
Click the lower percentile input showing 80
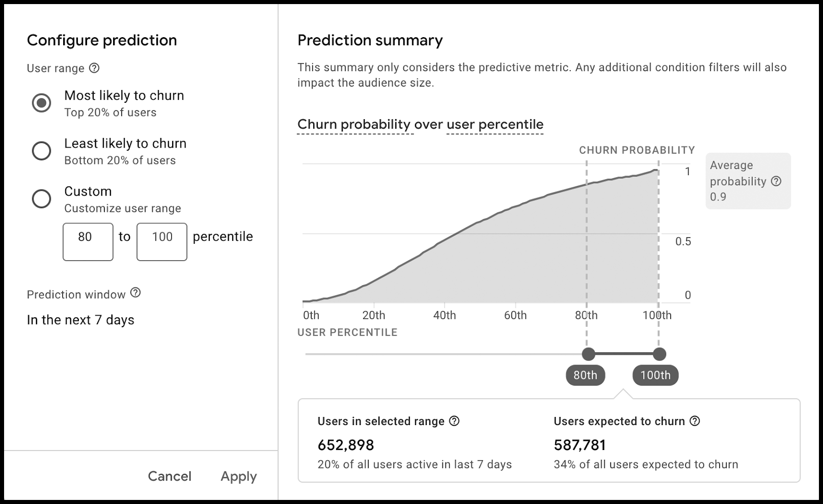[88, 242]
